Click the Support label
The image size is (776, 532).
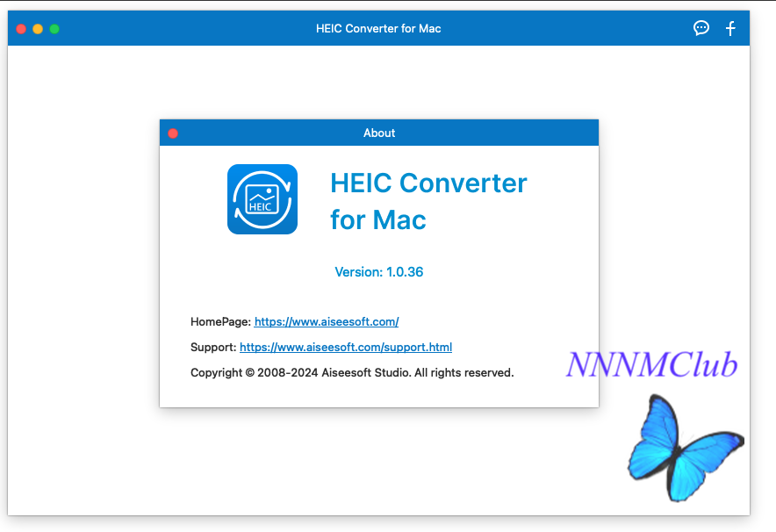(x=213, y=348)
